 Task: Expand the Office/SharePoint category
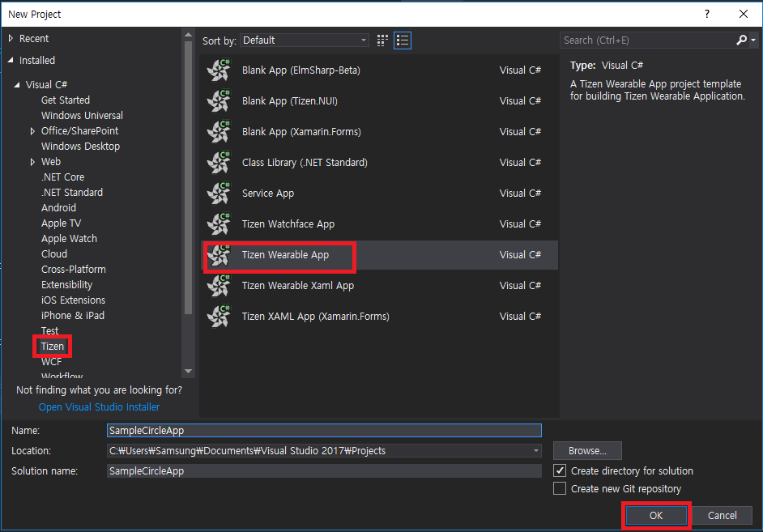[x=33, y=130]
